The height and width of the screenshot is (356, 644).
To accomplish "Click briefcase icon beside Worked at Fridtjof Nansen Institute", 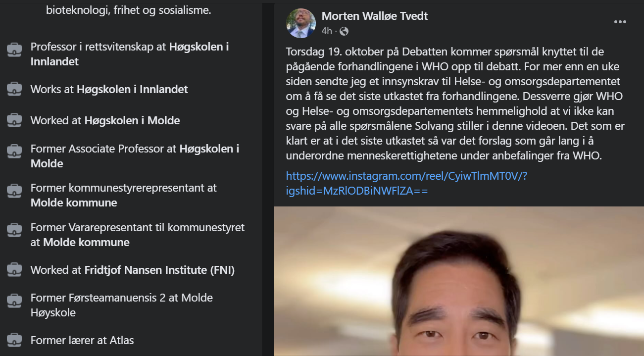I will 14,270.
